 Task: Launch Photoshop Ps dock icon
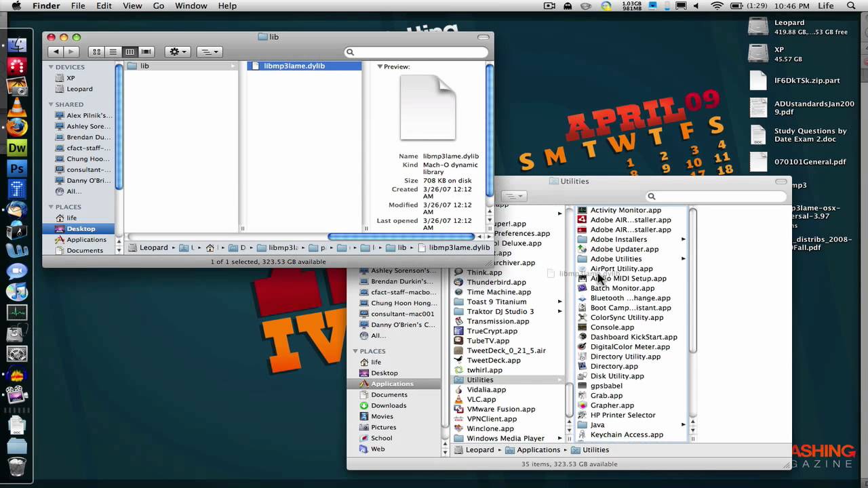pos(16,168)
